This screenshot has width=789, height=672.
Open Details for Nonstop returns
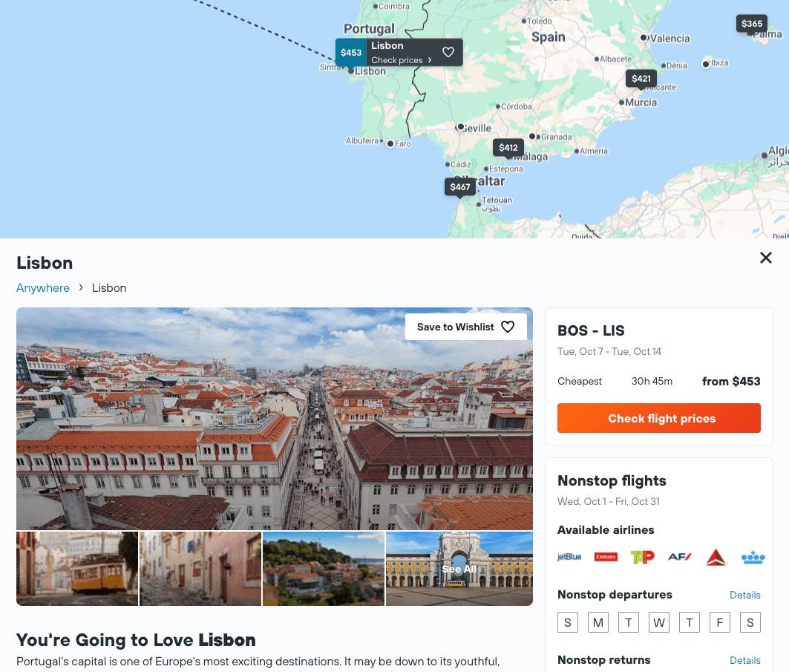pyautogui.click(x=744, y=660)
